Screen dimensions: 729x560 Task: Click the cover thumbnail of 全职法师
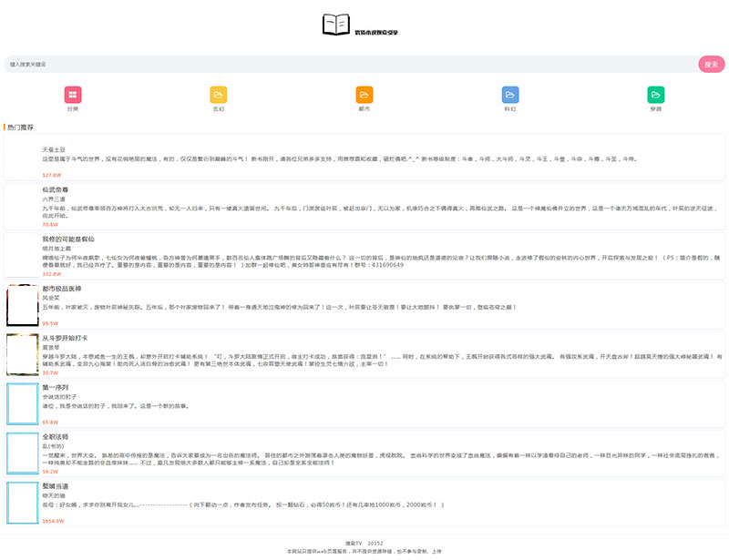[x=22, y=453]
